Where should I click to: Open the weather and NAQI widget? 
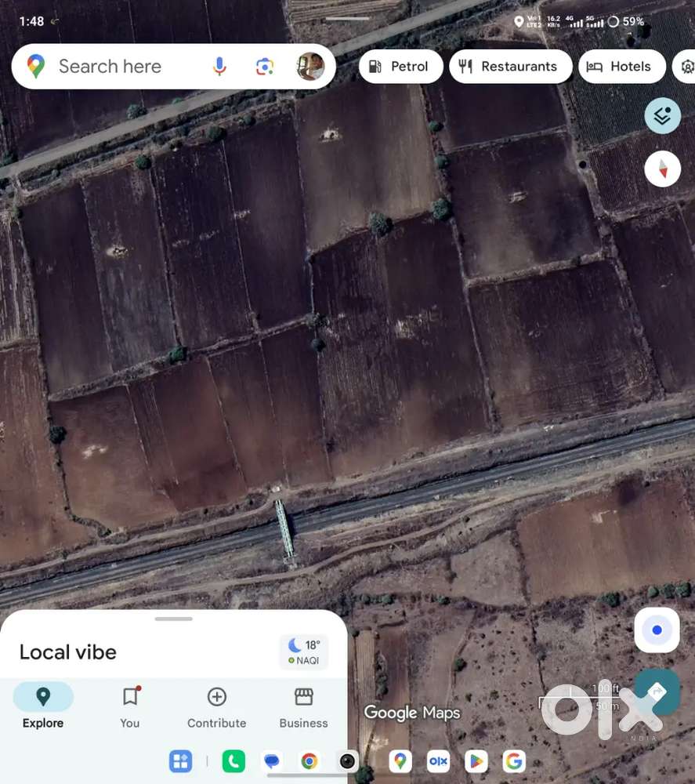tap(303, 652)
